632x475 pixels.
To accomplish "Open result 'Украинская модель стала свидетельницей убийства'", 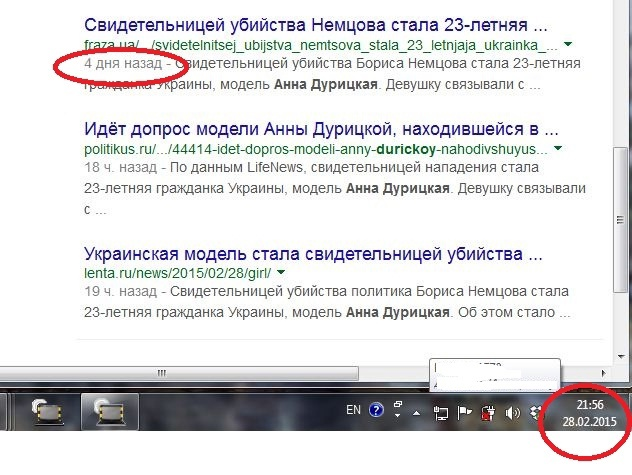I will pos(313,254).
